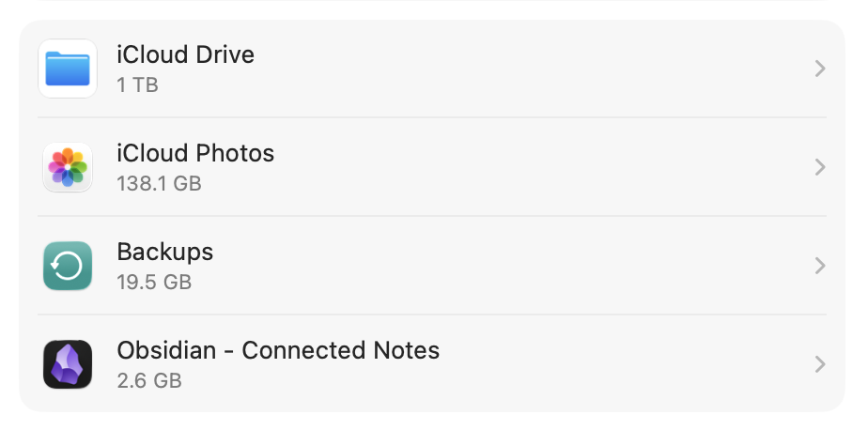Click the blue iCloud Drive folder icon
868x430 pixels.
(x=68, y=69)
